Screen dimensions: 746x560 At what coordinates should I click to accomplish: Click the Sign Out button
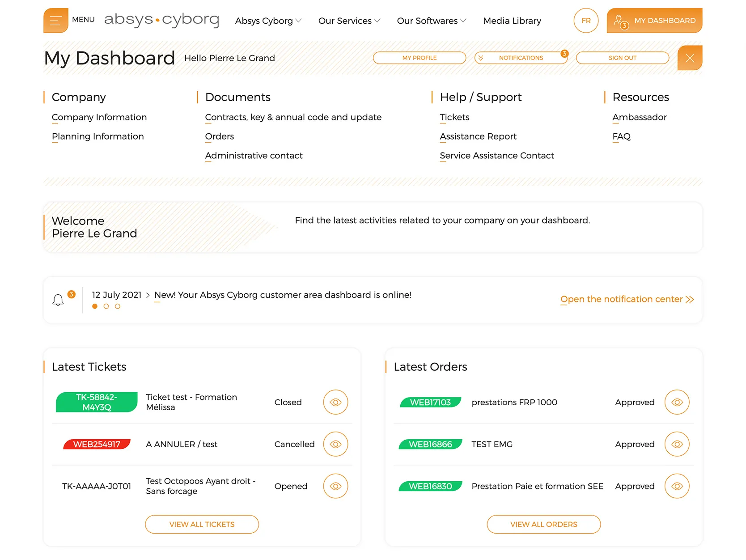point(623,58)
